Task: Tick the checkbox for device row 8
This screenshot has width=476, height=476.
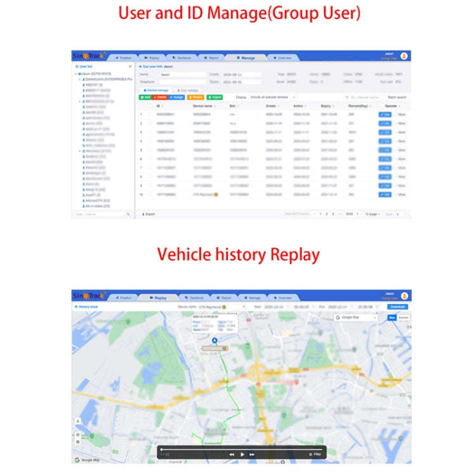Action: click(150, 176)
